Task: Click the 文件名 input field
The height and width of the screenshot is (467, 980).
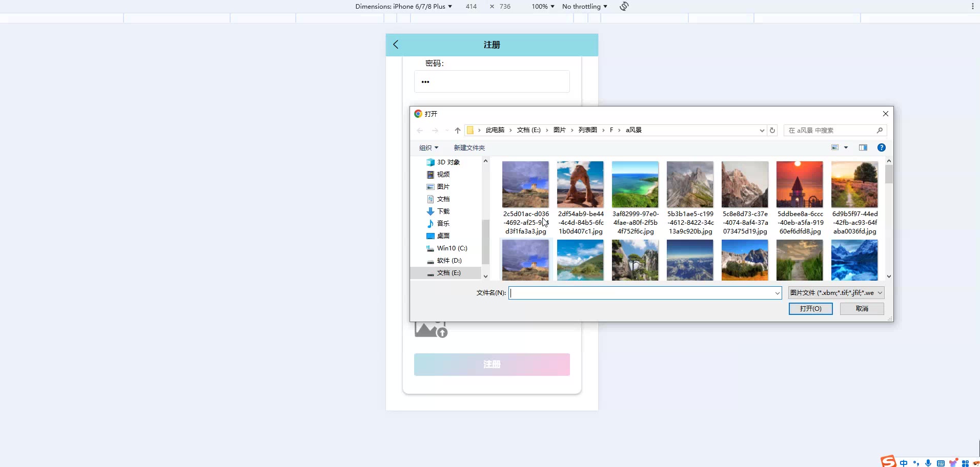Action: [x=641, y=293]
